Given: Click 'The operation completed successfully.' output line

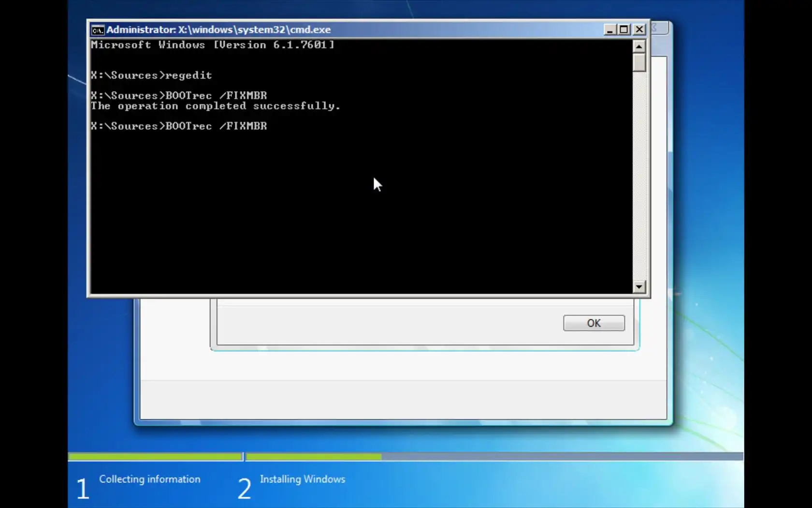Looking at the screenshot, I should tap(216, 106).
